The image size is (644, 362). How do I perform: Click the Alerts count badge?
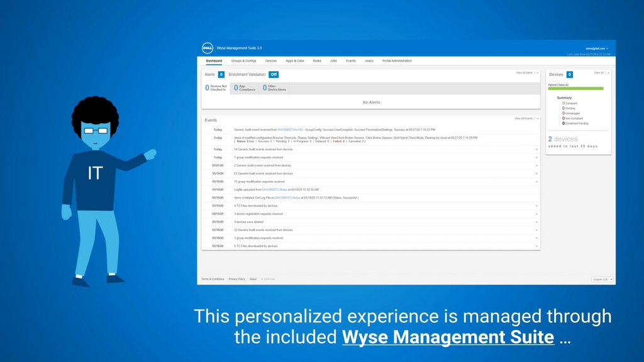(x=221, y=74)
